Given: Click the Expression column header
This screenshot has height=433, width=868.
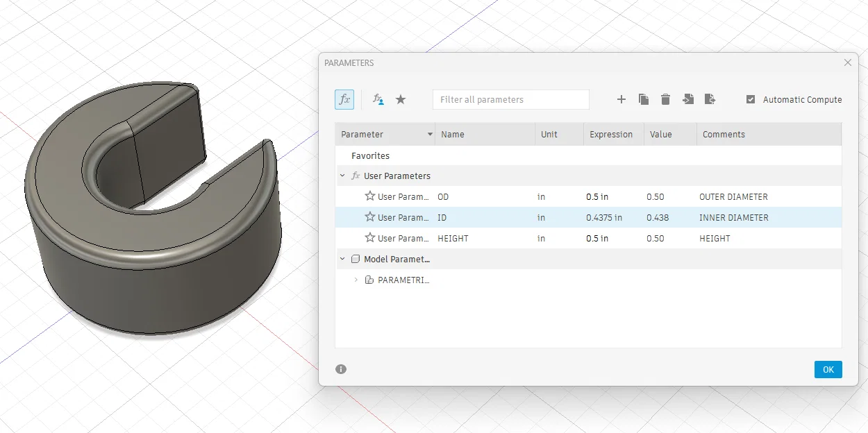Looking at the screenshot, I should pyautogui.click(x=614, y=134).
